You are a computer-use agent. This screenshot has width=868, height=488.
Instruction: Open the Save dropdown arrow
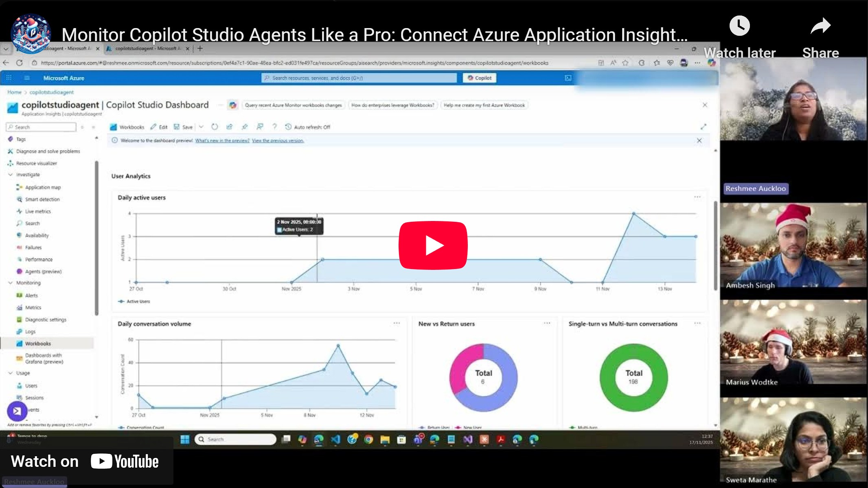coord(201,127)
